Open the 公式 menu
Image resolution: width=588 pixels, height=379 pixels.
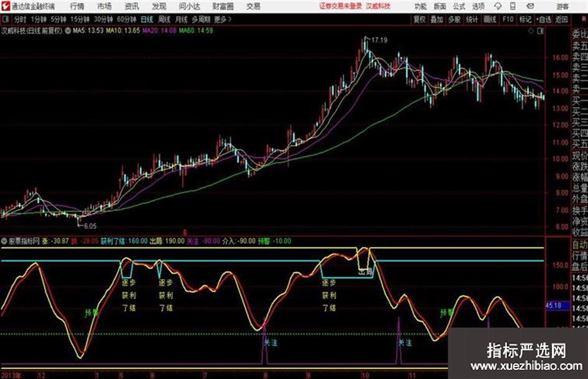[459, 6]
